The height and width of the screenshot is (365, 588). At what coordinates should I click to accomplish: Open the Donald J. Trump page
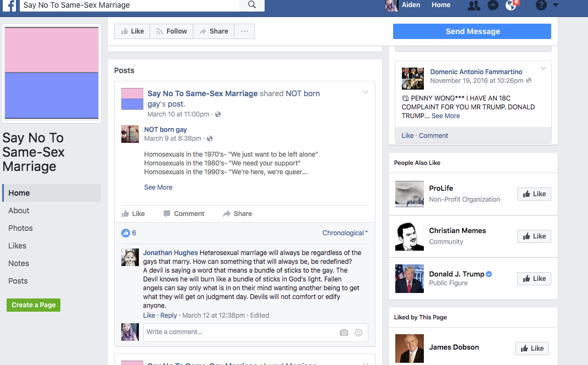tap(457, 274)
